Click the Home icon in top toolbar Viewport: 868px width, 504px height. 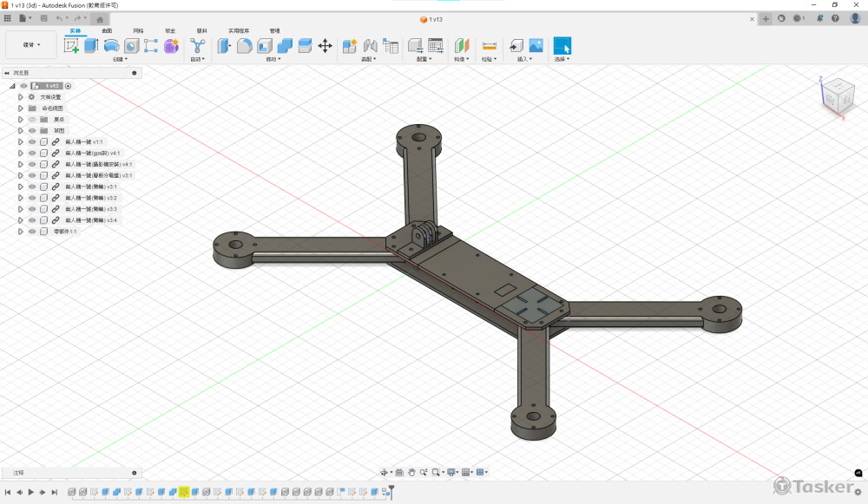(100, 18)
